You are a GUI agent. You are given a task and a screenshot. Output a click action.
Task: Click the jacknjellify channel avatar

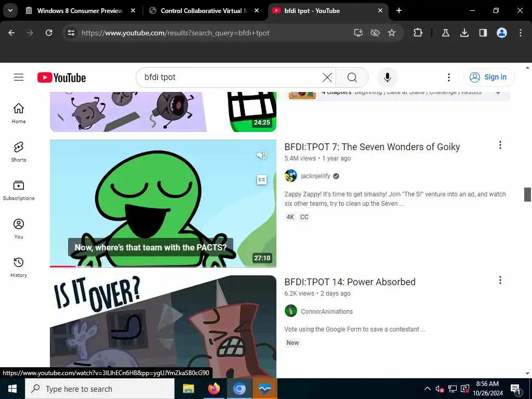pyautogui.click(x=291, y=176)
